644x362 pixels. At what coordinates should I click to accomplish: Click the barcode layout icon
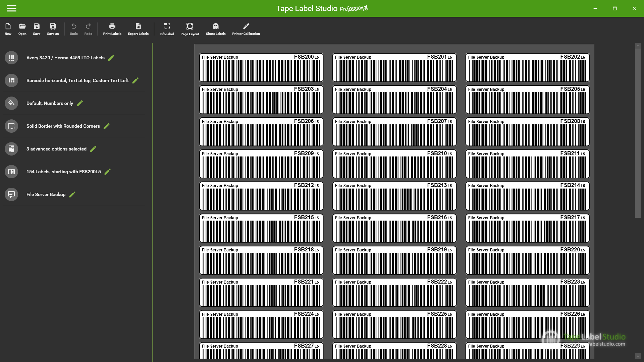click(x=11, y=80)
